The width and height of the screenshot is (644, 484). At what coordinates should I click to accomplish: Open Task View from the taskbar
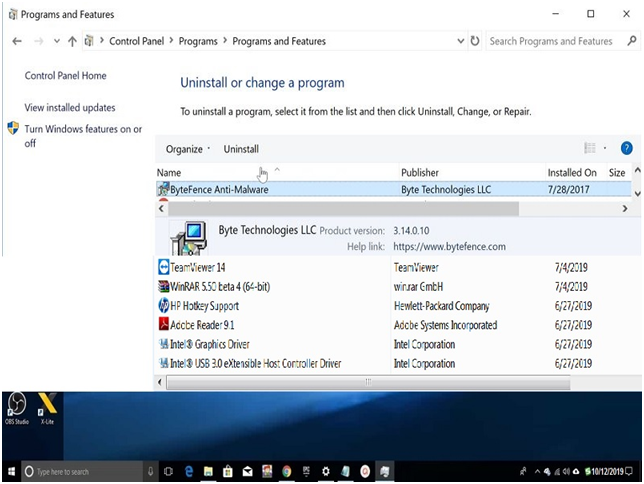click(168, 472)
